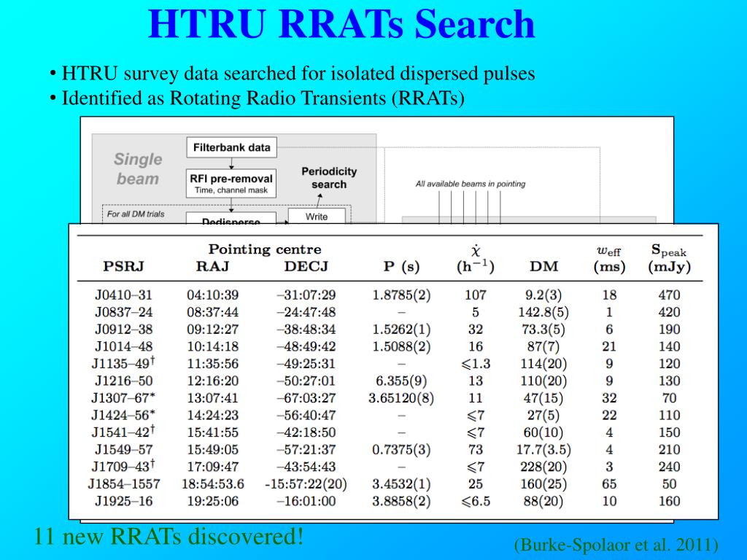Click period value '6.355(9)'

(401, 381)
